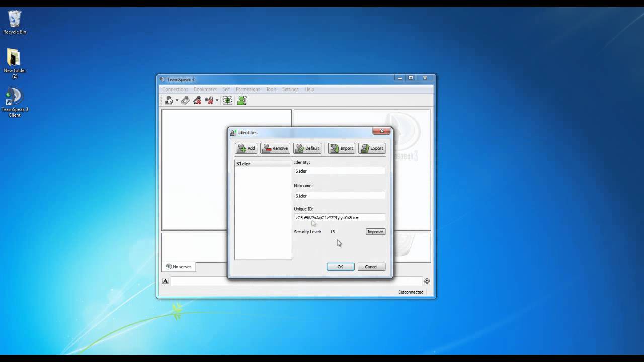Close the Identities dialog

(x=381, y=131)
